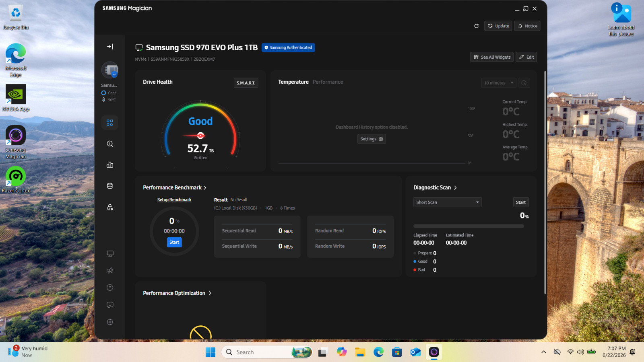This screenshot has width=644, height=362.
Task: Select the Samsung SSD drive icon in the sidebar
Action: tap(110, 70)
